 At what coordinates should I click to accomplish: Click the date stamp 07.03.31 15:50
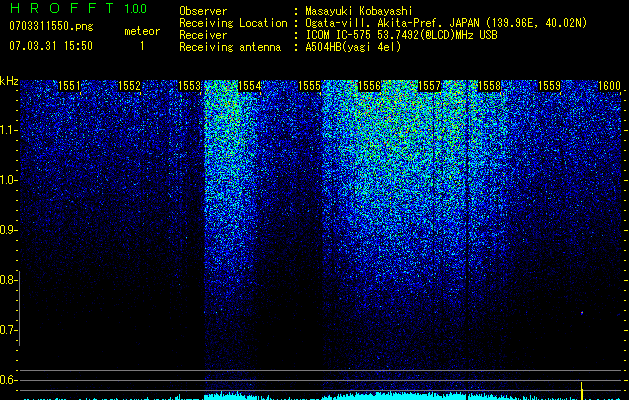(51, 46)
